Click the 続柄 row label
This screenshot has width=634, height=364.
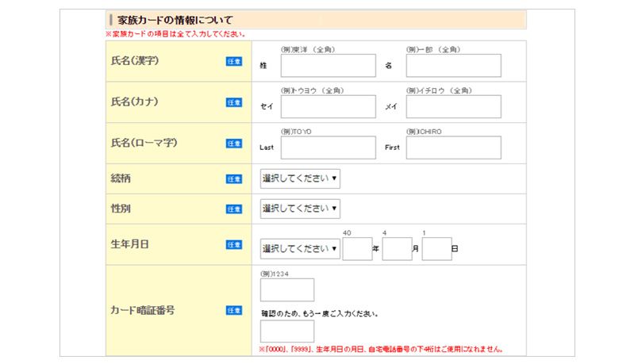[x=121, y=178]
